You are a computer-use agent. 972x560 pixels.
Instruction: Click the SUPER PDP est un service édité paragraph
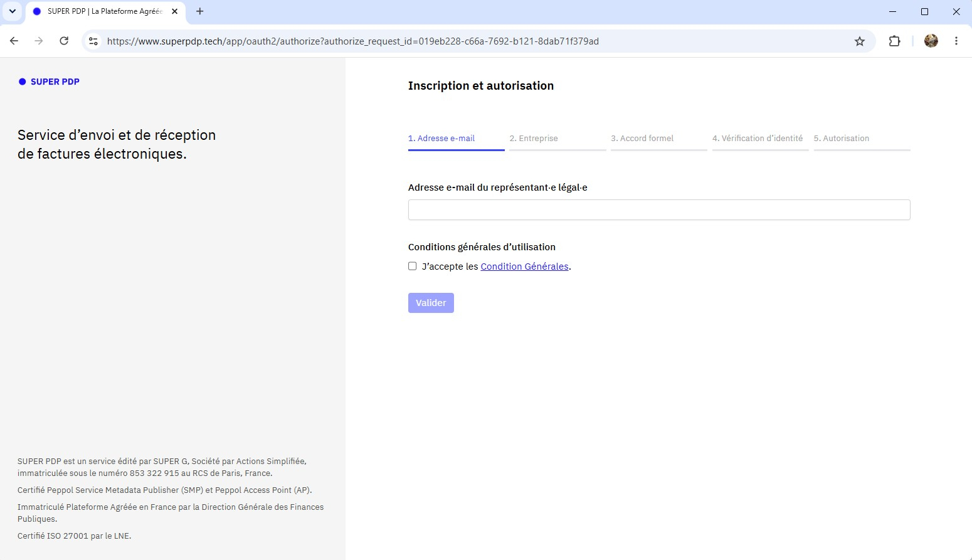point(162,467)
